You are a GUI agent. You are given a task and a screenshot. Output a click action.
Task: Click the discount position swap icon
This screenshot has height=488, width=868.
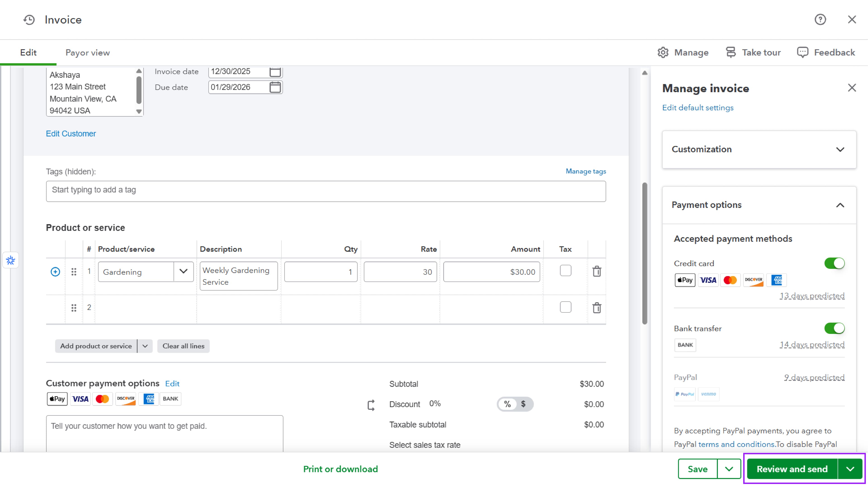click(371, 405)
